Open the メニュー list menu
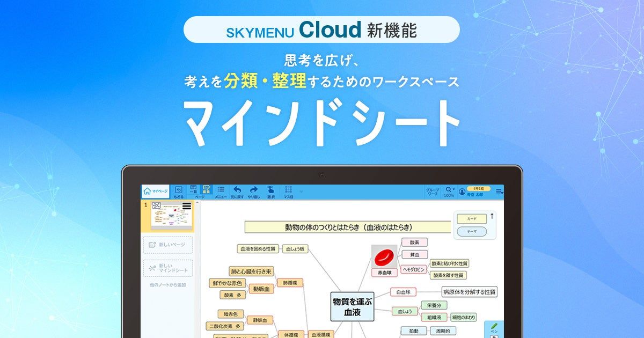 point(221,192)
